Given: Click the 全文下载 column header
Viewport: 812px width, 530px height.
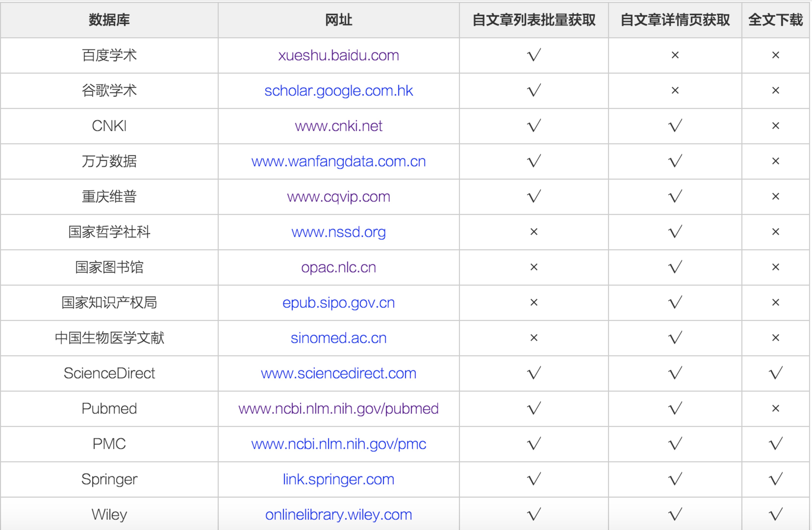Looking at the screenshot, I should [x=775, y=20].
